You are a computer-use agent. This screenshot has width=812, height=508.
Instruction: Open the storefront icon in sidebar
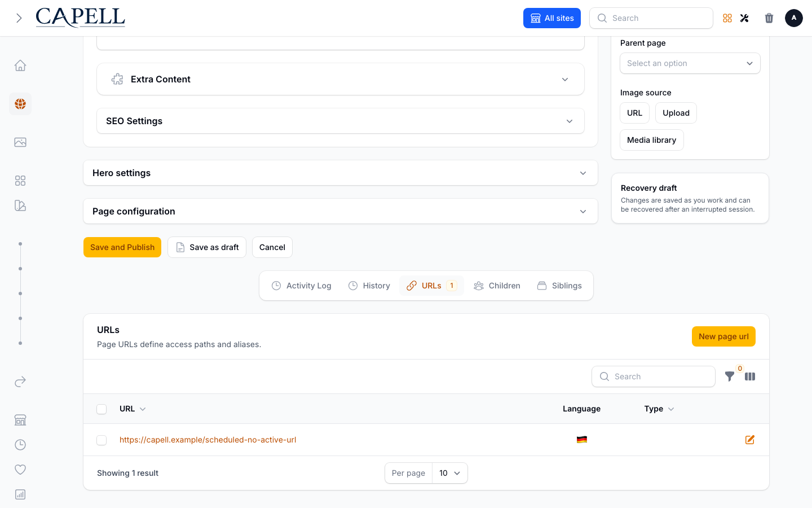[x=20, y=420]
